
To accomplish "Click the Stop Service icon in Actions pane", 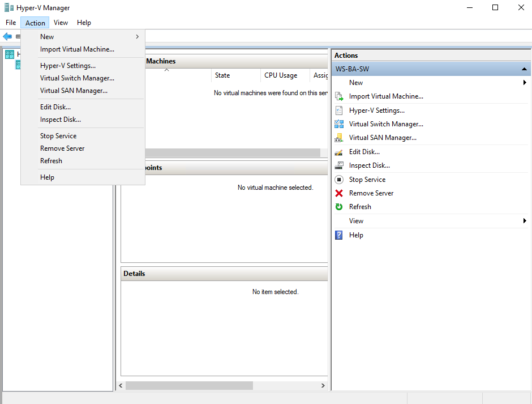I will point(339,180).
